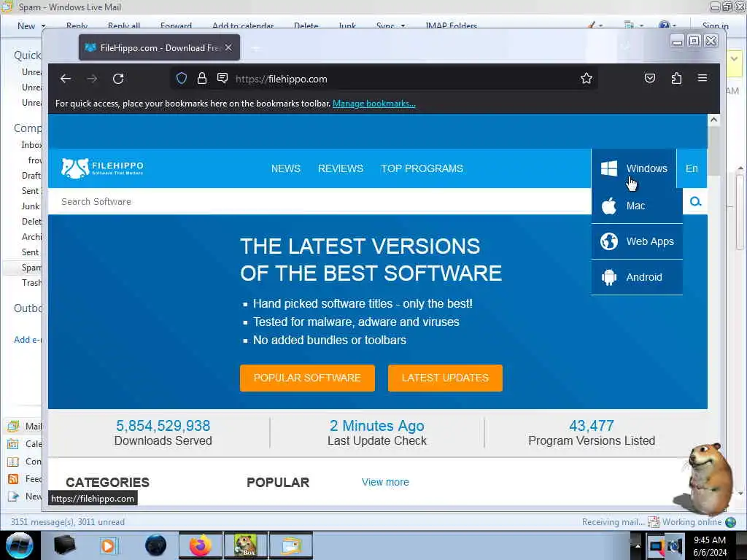Reload the FileHippo page
The height and width of the screenshot is (560, 747).
pyautogui.click(x=118, y=79)
